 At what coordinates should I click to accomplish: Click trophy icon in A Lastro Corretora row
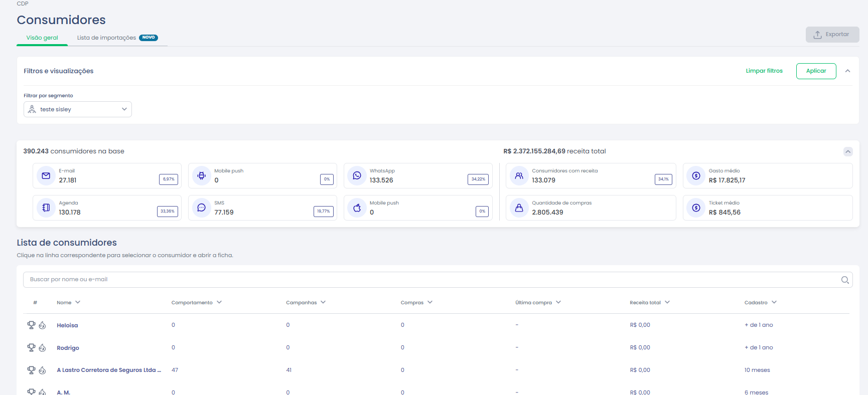32,370
